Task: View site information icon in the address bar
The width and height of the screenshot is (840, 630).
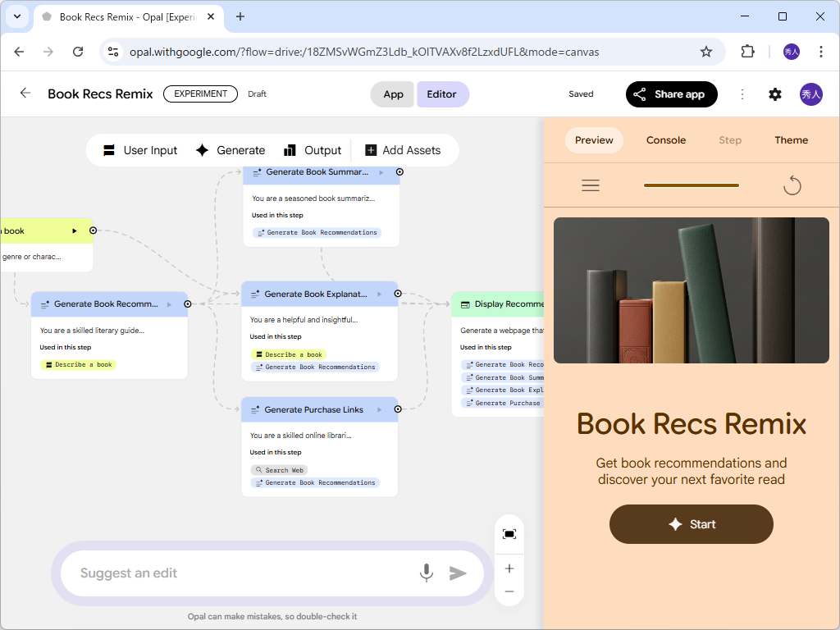Action: [x=113, y=52]
